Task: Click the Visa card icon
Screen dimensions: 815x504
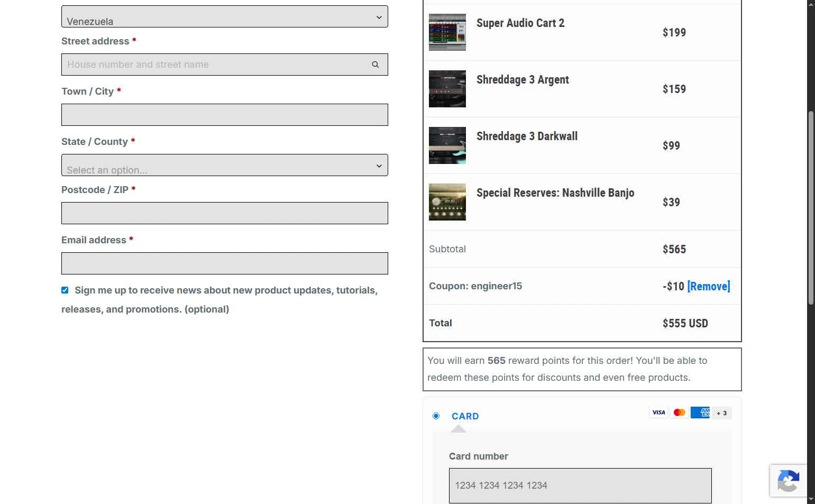Action: pyautogui.click(x=658, y=413)
